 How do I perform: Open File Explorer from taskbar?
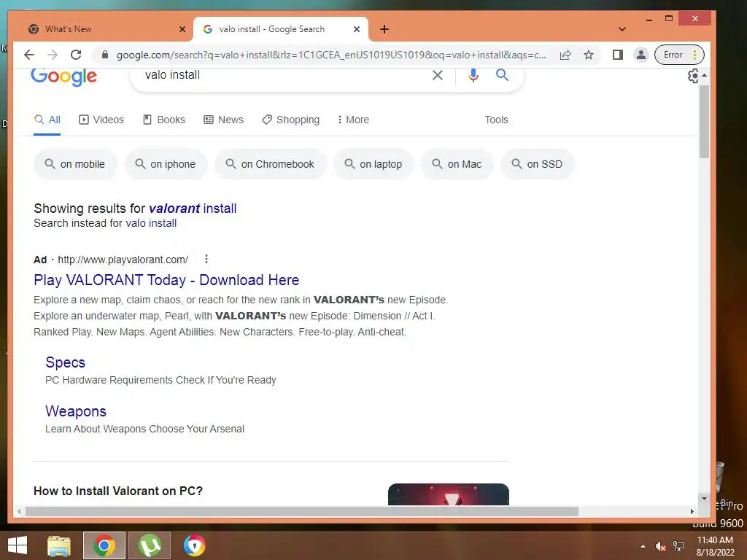[x=59, y=545]
